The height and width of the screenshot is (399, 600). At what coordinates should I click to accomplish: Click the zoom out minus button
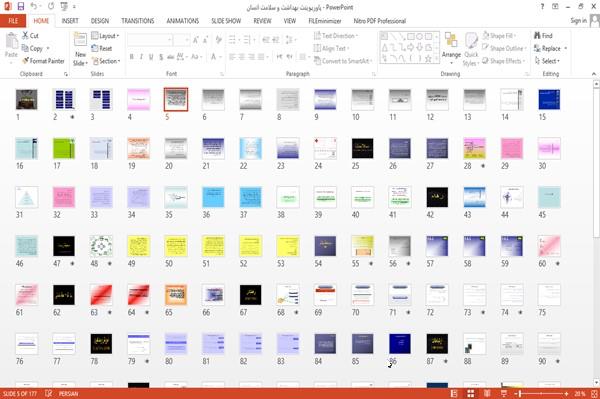pyautogui.click(x=515, y=394)
